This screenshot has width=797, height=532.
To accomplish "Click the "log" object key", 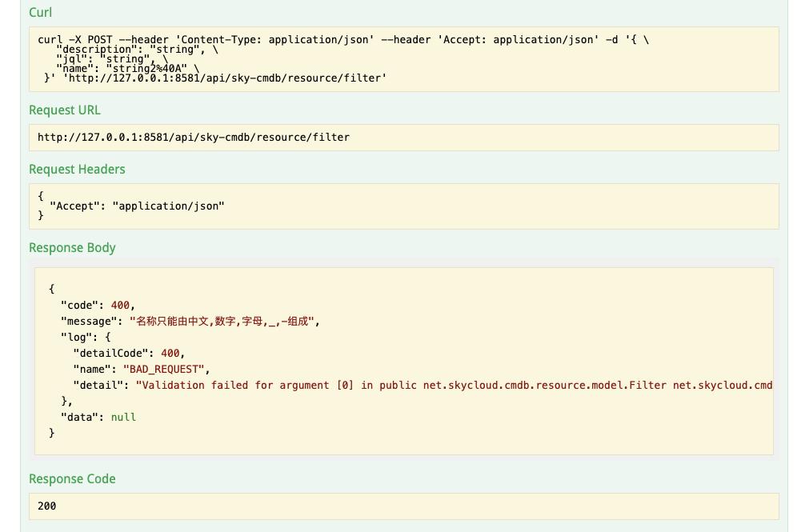I will tap(76, 338).
